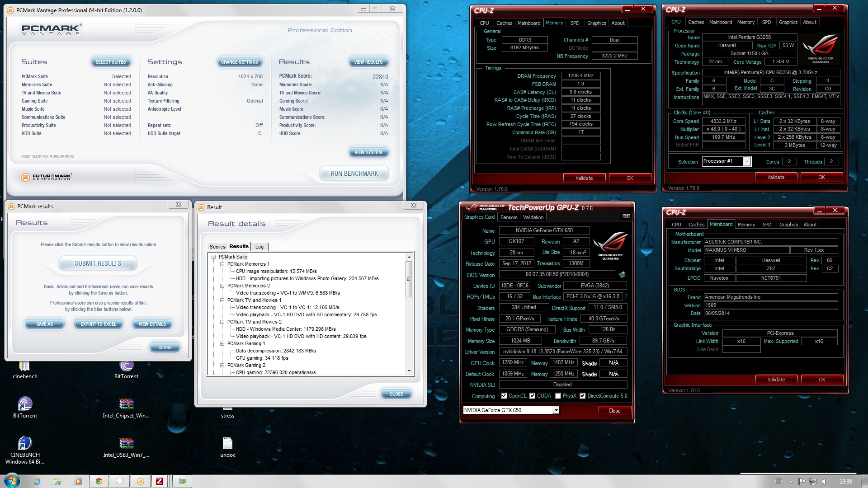Click the Windows Start orb
Image resolution: width=868 pixels, height=488 pixels.
[12, 481]
